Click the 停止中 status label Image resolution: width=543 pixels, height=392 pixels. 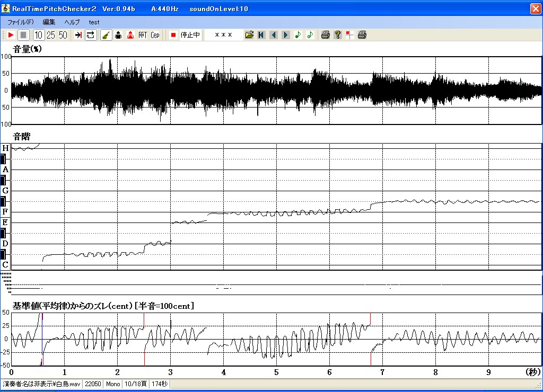click(190, 35)
